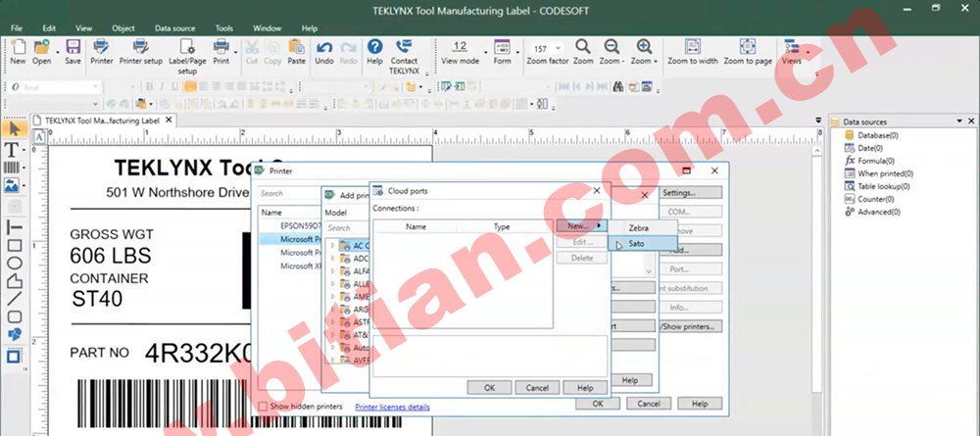Screen dimensions: 980x436
Task: Expand the AC printer model node
Action: tap(332, 246)
